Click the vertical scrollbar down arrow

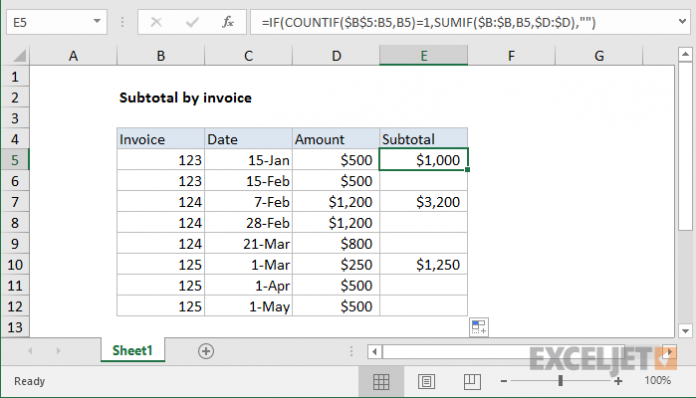click(x=685, y=331)
